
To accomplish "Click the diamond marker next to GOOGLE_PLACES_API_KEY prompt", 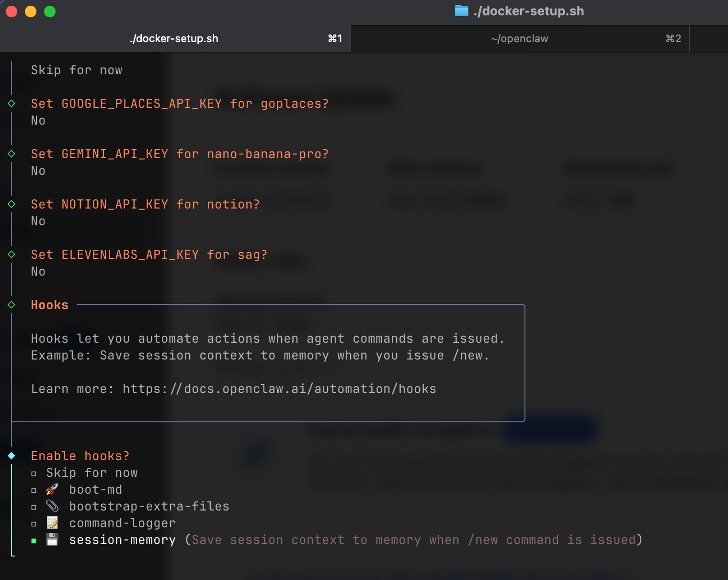I will [11, 104].
